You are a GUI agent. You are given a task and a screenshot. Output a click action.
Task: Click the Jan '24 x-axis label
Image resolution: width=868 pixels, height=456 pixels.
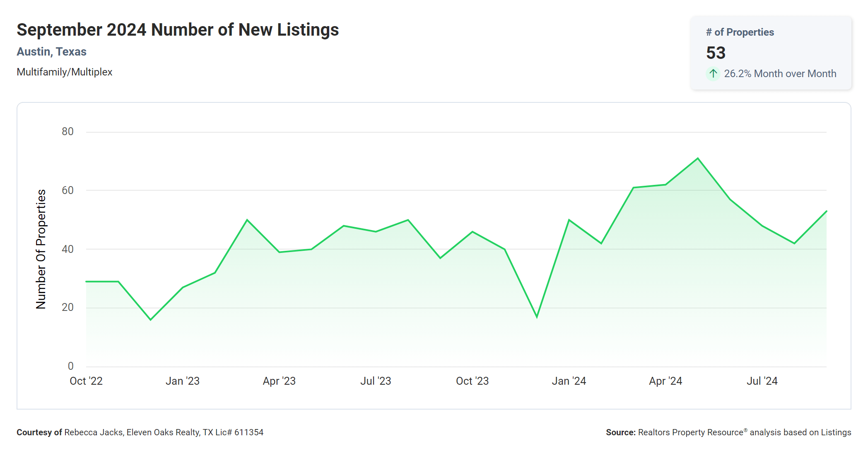(x=569, y=381)
